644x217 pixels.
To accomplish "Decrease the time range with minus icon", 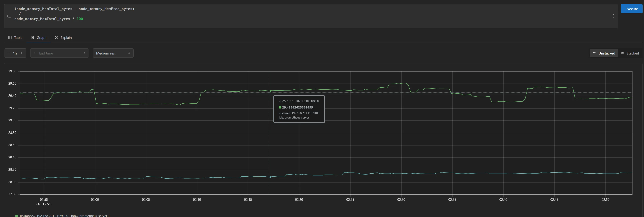I will click(8, 53).
